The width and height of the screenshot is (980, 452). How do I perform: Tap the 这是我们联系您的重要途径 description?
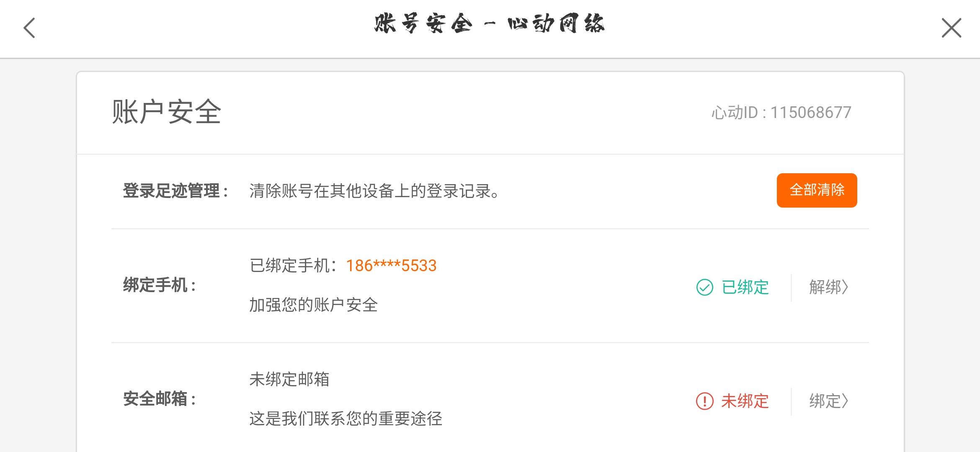point(346,419)
